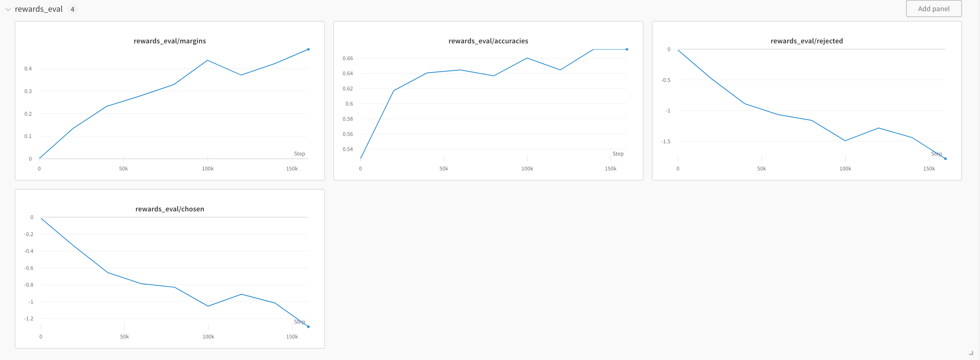The image size is (980, 360).
Task: Collapse the rewards_eval section chevron
Action: (x=8, y=10)
